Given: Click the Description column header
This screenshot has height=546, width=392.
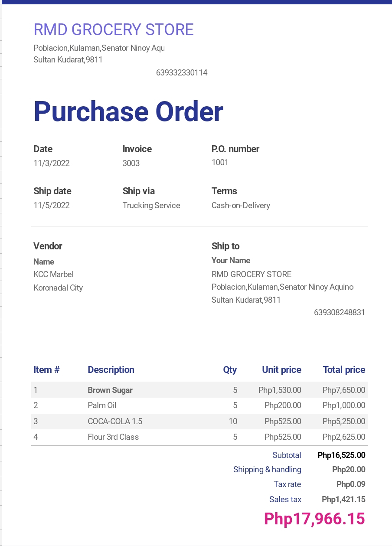Looking at the screenshot, I should 111,370.
